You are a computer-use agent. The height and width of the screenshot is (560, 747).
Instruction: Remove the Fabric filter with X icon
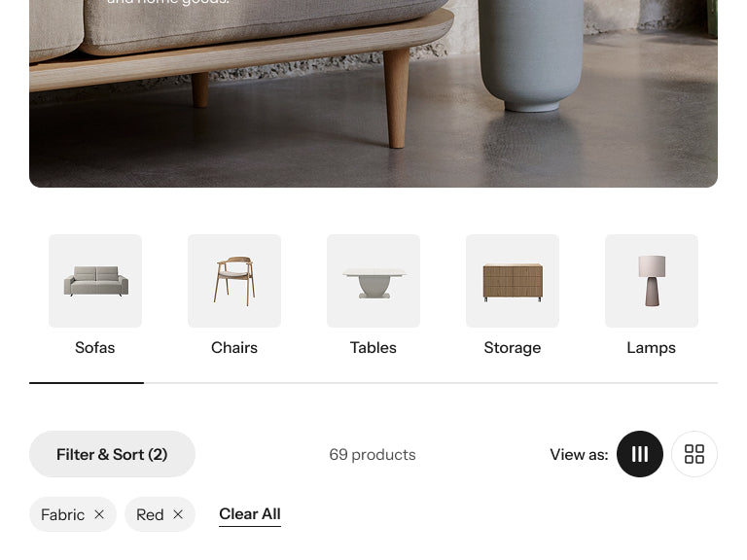point(99,514)
